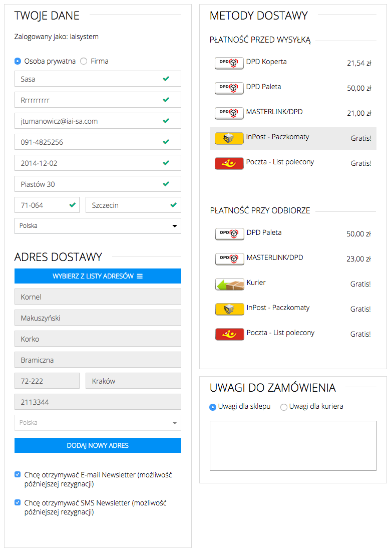Screen dimensions: 392x552
Task: Uncheck the E-mail Newsletter checkbox
Action: (18, 474)
